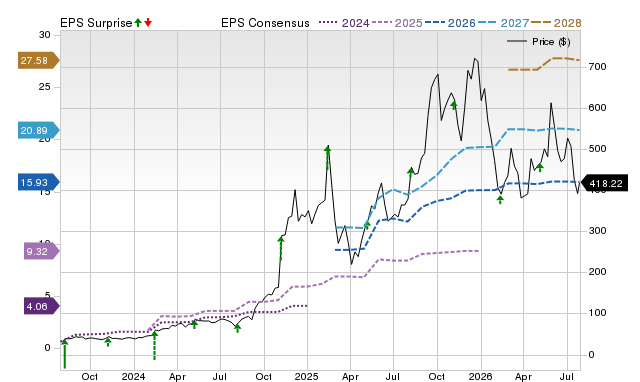The width and height of the screenshot is (640, 382).
Task: Click the 4.06 value tag for 2024
Action: [41, 306]
